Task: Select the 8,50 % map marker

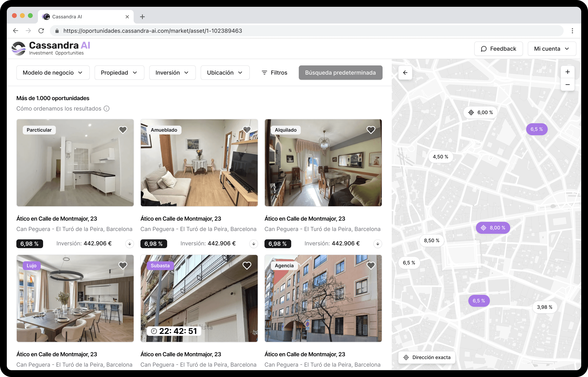Action: tap(432, 241)
